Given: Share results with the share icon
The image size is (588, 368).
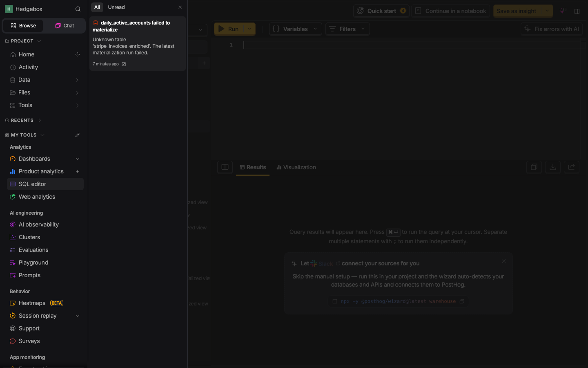Looking at the screenshot, I should (x=572, y=167).
